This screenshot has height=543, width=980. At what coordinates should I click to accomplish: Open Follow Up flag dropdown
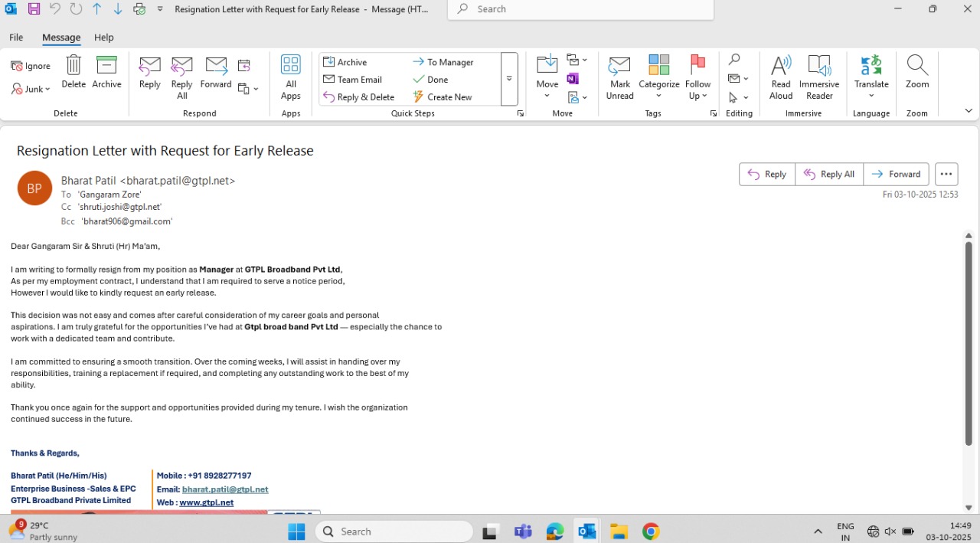697,78
